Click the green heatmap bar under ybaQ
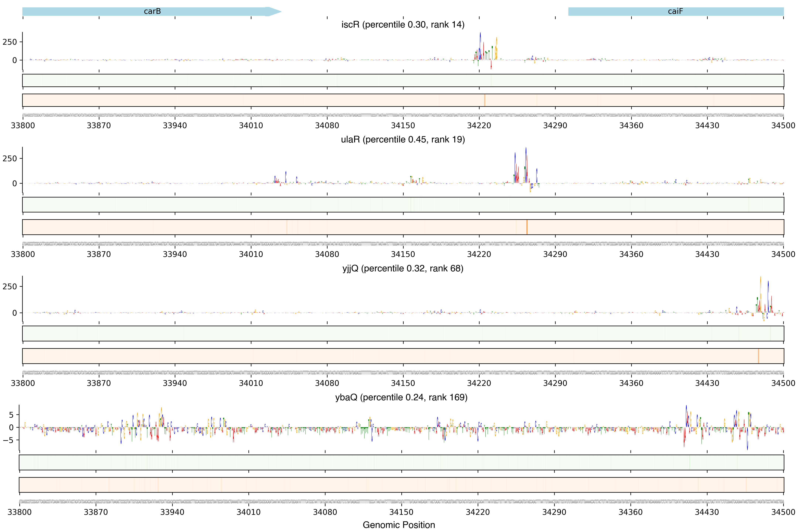The height and width of the screenshot is (532, 798). [401, 462]
